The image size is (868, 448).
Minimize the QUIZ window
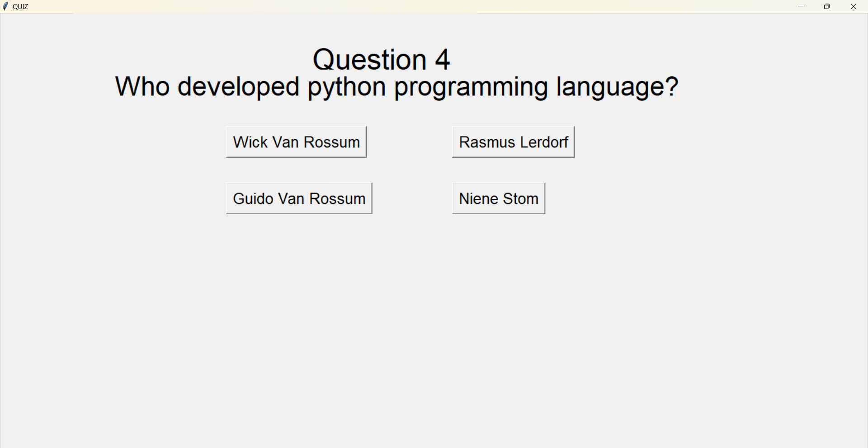tap(801, 6)
